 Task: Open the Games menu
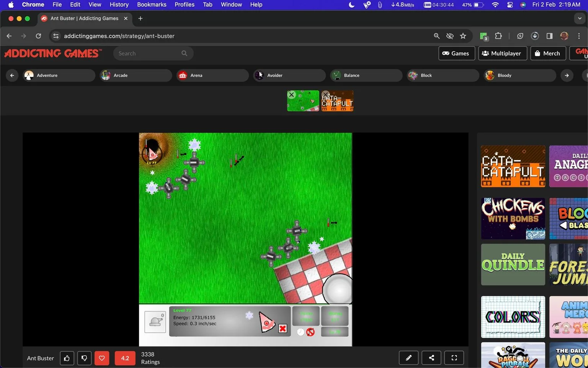(x=456, y=53)
